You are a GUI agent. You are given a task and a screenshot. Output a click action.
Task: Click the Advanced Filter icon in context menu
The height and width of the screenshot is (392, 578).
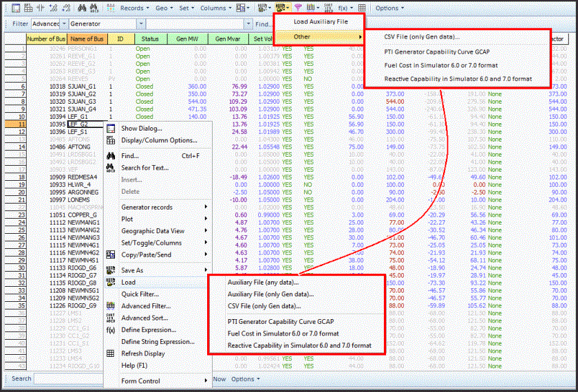110,306
